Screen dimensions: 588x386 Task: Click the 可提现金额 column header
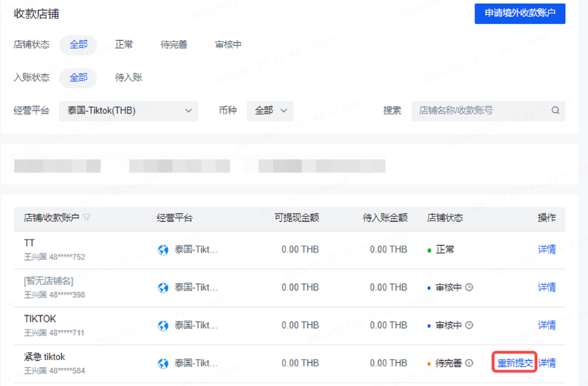tap(296, 218)
